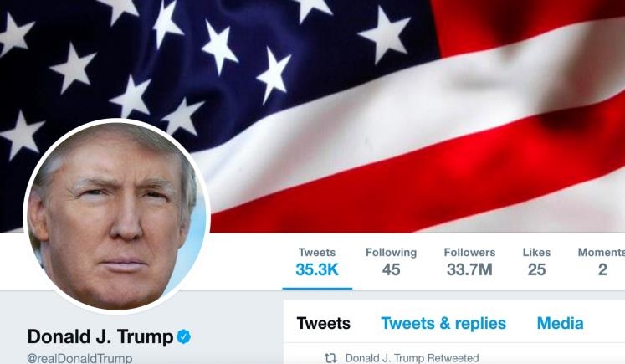This screenshot has height=364, width=625.
Task: Open the Likes stat label
Action: [x=536, y=253]
